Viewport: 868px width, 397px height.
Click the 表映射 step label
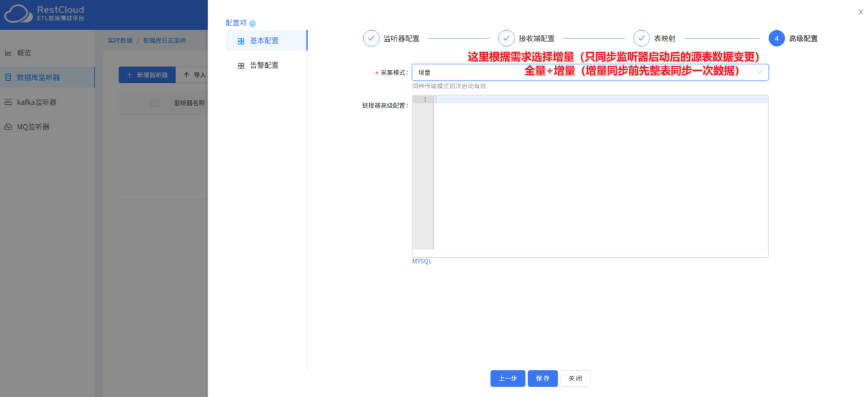pos(665,38)
